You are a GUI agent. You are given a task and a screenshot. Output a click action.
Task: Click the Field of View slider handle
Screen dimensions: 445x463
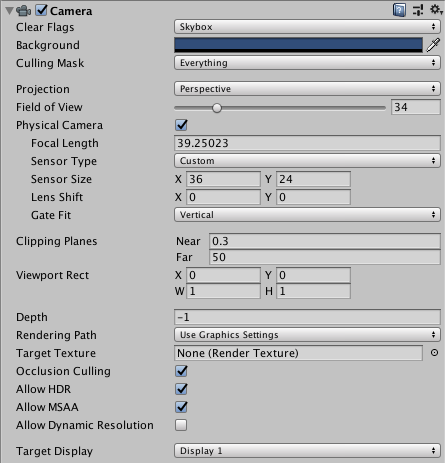pos(217,108)
